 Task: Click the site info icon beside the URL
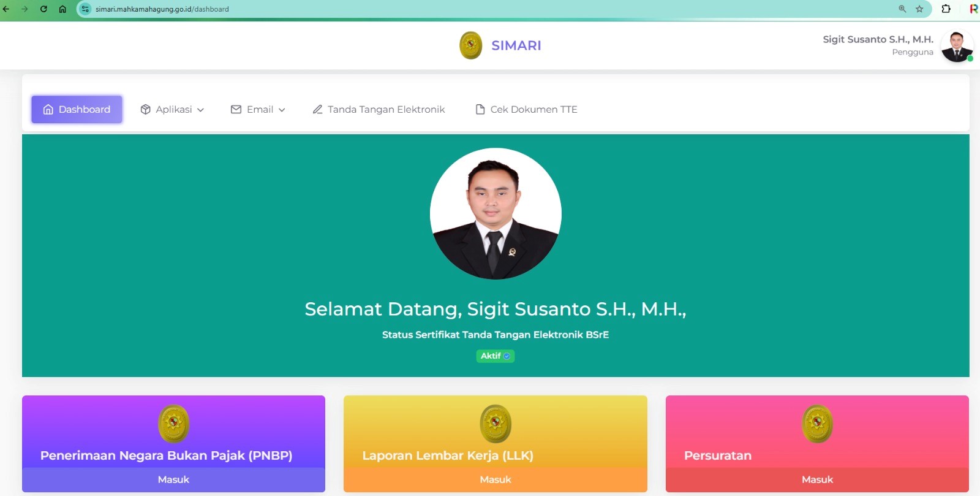click(85, 9)
